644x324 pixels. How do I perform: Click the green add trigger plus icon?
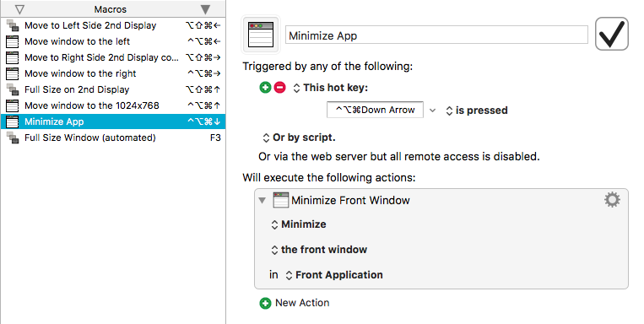(265, 88)
